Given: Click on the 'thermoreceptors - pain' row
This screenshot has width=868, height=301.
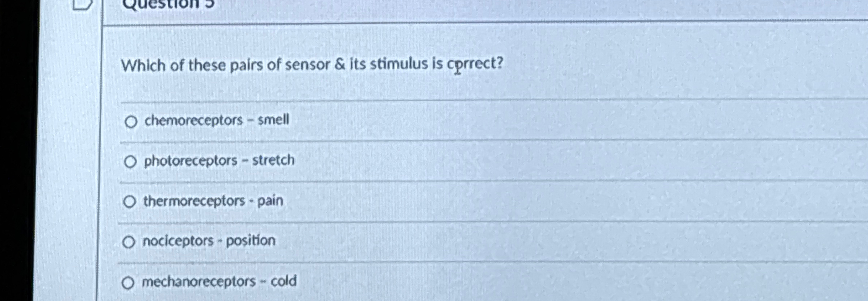Looking at the screenshot, I should point(213,201).
